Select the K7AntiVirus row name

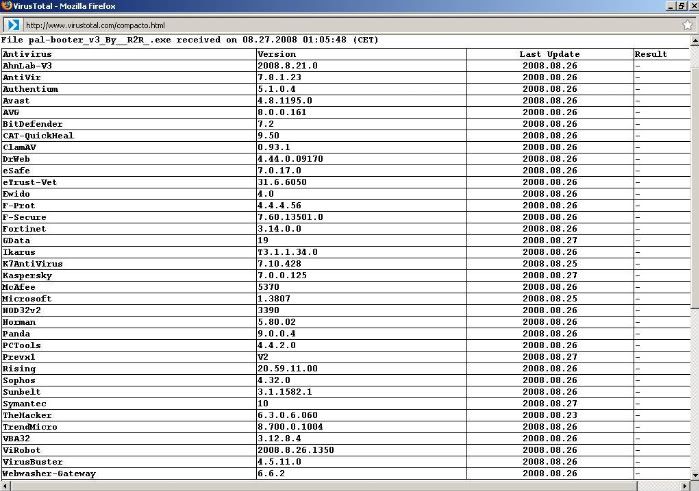(33, 264)
